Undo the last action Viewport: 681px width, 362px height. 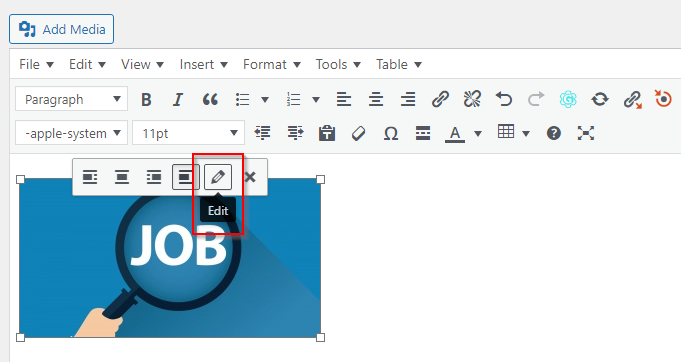[504, 99]
